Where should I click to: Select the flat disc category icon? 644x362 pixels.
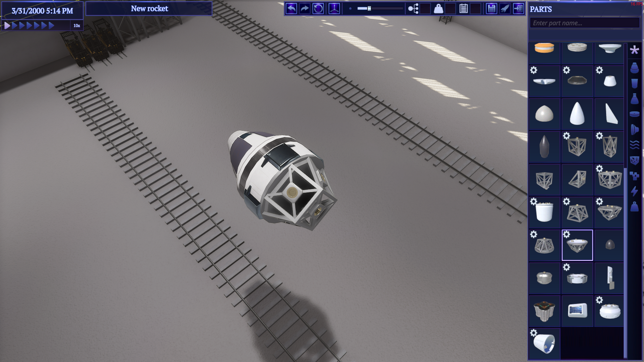(x=634, y=114)
